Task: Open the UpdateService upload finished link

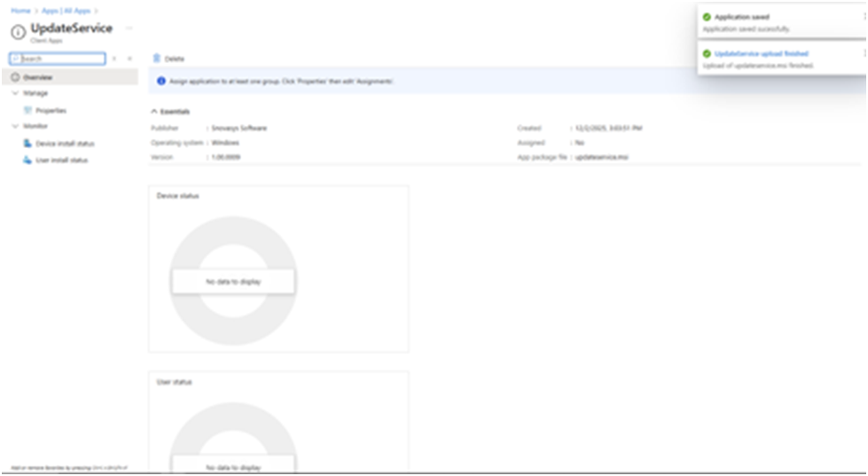Action: (x=761, y=54)
